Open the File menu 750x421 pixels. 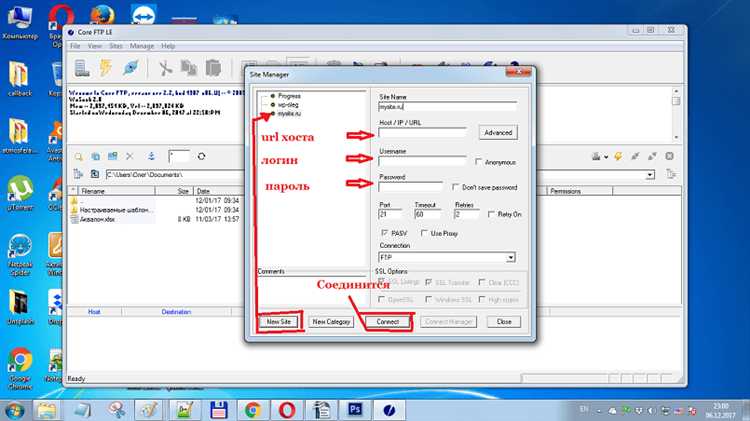[75, 46]
